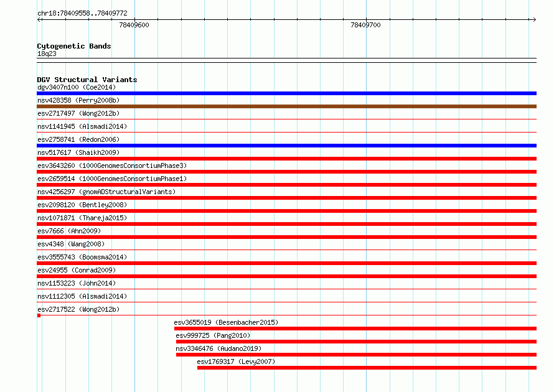
Task: Open nsv517617 (Shaikh2009) variant entry
Action: point(78,152)
